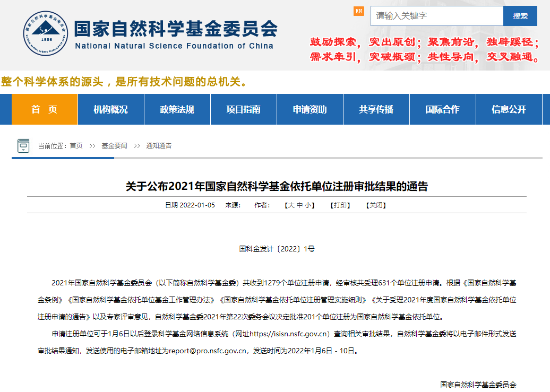Screen dimensions: 550x392
Task: Click the keyword search input field
Action: coord(436,16)
